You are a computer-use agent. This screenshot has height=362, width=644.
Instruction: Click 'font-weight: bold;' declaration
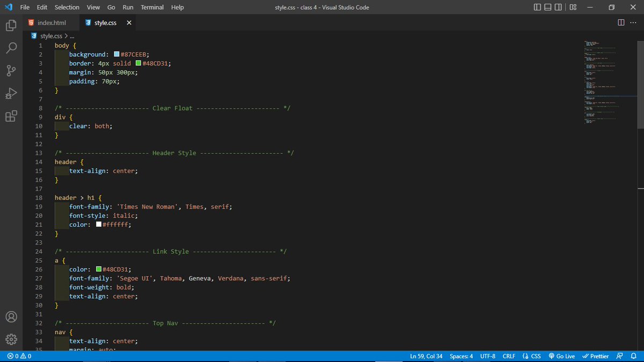pyautogui.click(x=101, y=287)
